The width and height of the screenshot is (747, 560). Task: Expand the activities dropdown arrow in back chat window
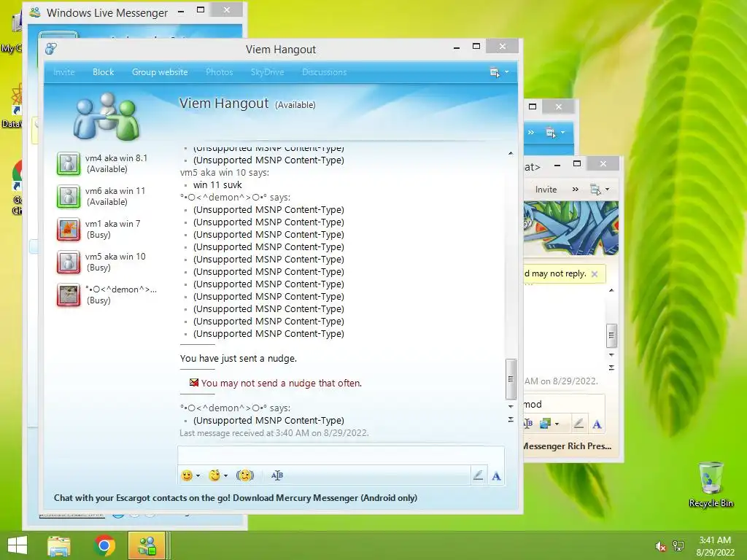(557, 424)
